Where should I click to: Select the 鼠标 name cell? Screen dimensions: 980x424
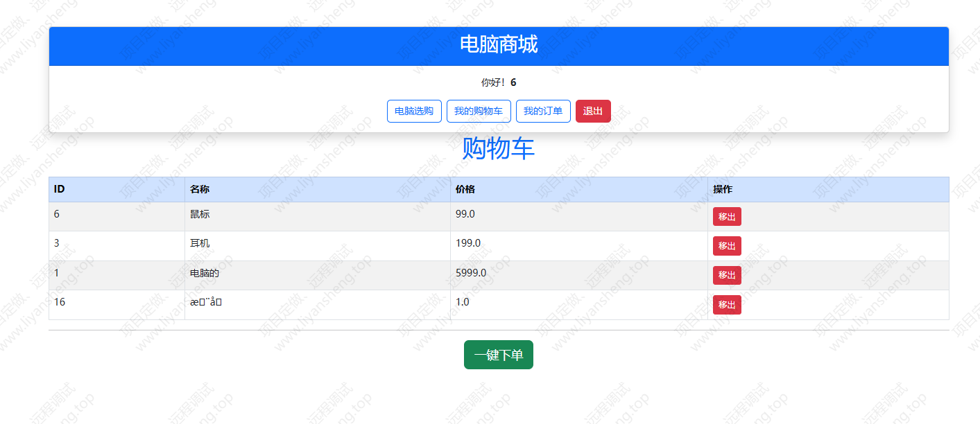[318, 217]
